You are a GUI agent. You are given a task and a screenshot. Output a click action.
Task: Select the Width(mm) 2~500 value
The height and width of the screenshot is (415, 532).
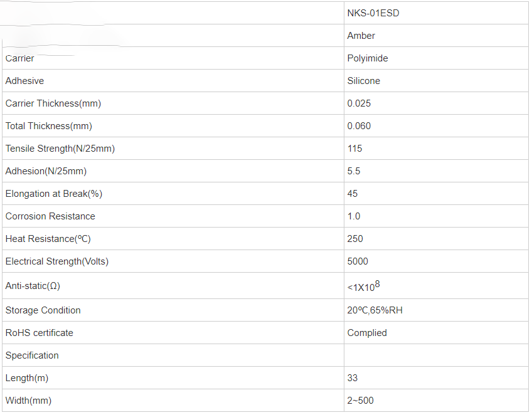coord(360,401)
